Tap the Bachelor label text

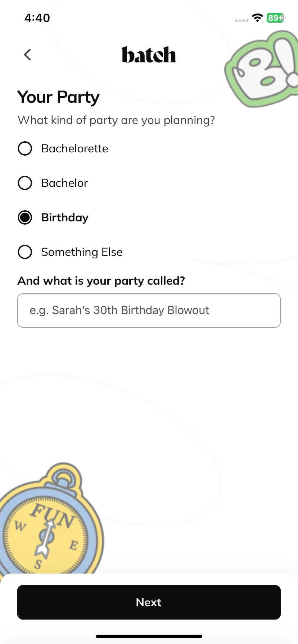64,183
